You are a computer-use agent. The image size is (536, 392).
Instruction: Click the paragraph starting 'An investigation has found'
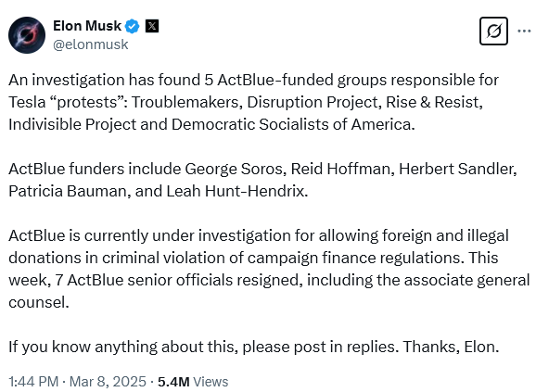click(x=254, y=102)
